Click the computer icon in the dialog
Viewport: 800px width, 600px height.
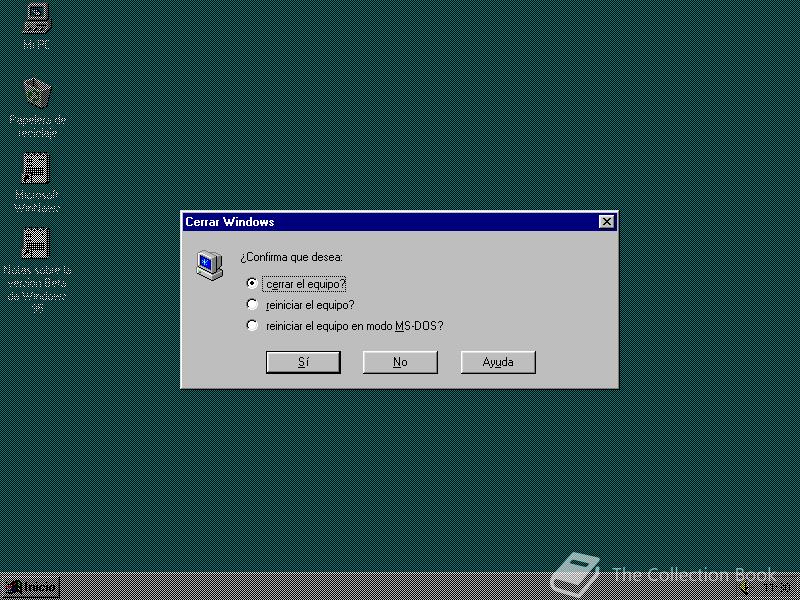210,265
